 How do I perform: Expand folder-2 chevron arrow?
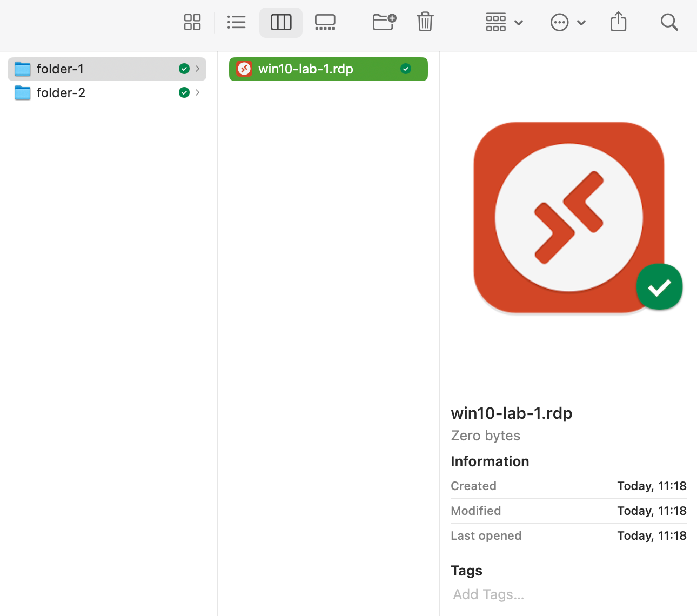pos(198,92)
